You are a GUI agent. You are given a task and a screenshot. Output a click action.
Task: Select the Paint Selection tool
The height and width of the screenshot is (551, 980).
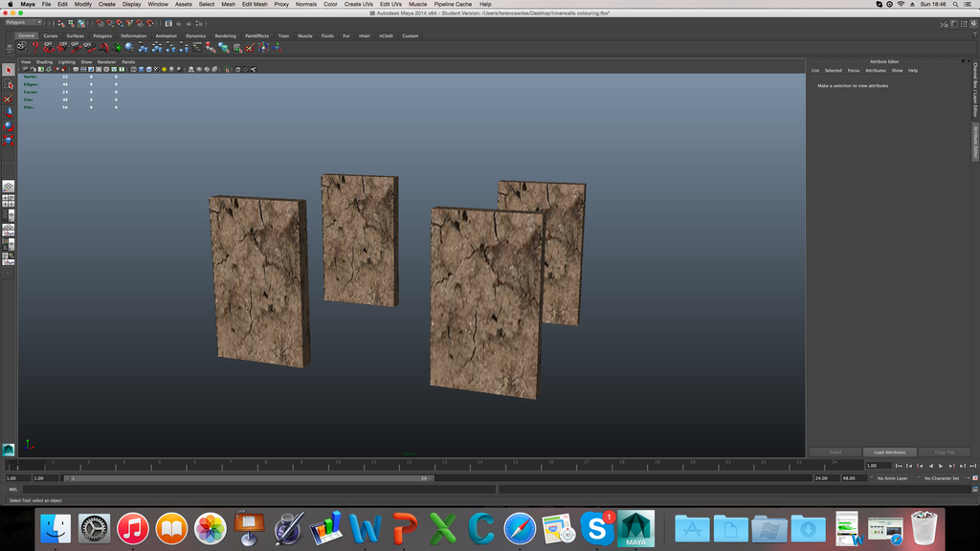[x=8, y=99]
